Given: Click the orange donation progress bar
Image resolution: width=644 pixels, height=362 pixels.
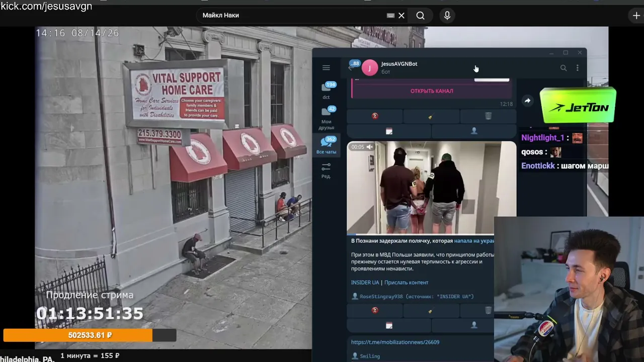Looking at the screenshot, I should [90, 335].
